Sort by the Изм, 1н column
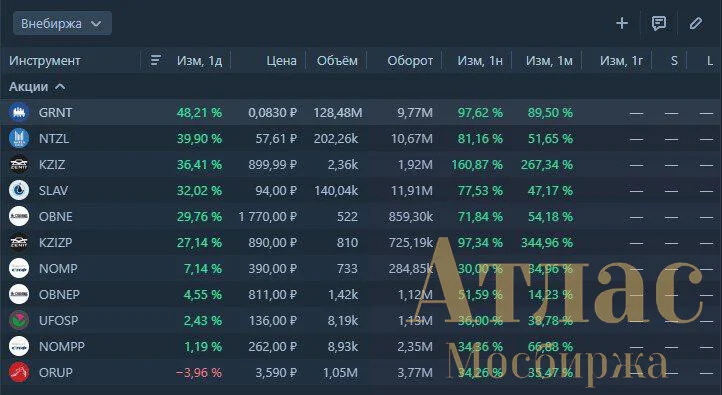Viewport: 722px width, 395px height. click(479, 61)
